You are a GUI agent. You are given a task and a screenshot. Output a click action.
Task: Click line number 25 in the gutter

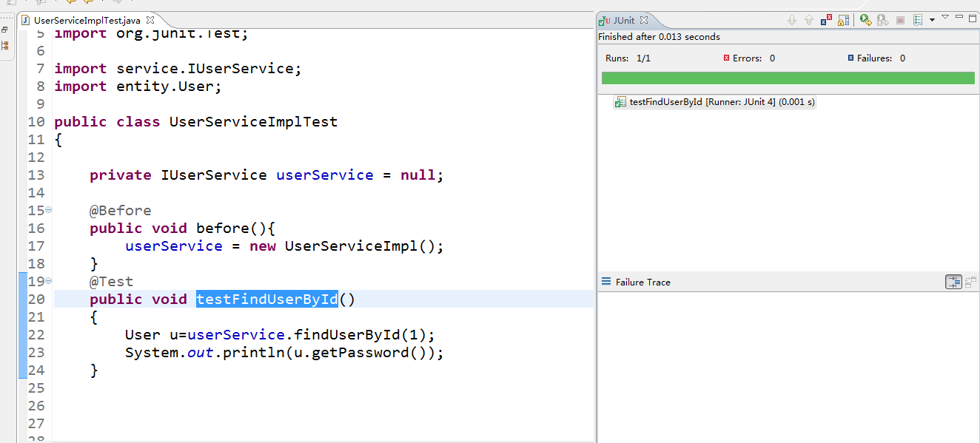tap(36, 388)
